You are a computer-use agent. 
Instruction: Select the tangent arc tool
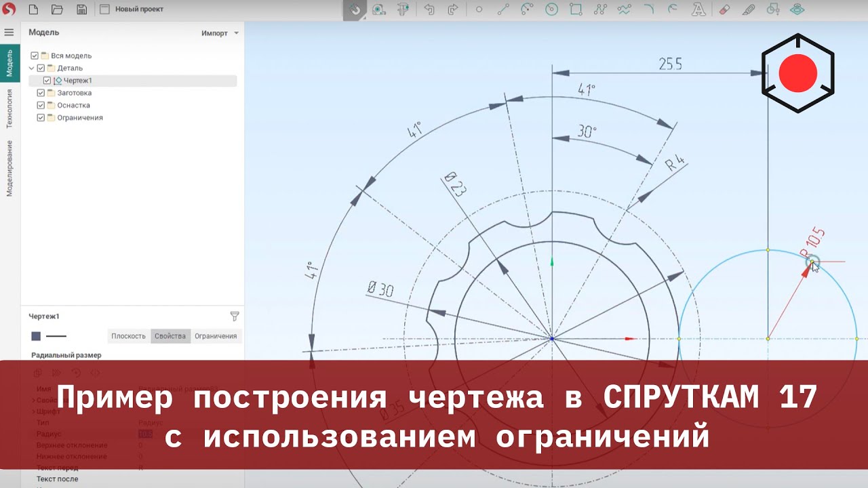(x=673, y=9)
